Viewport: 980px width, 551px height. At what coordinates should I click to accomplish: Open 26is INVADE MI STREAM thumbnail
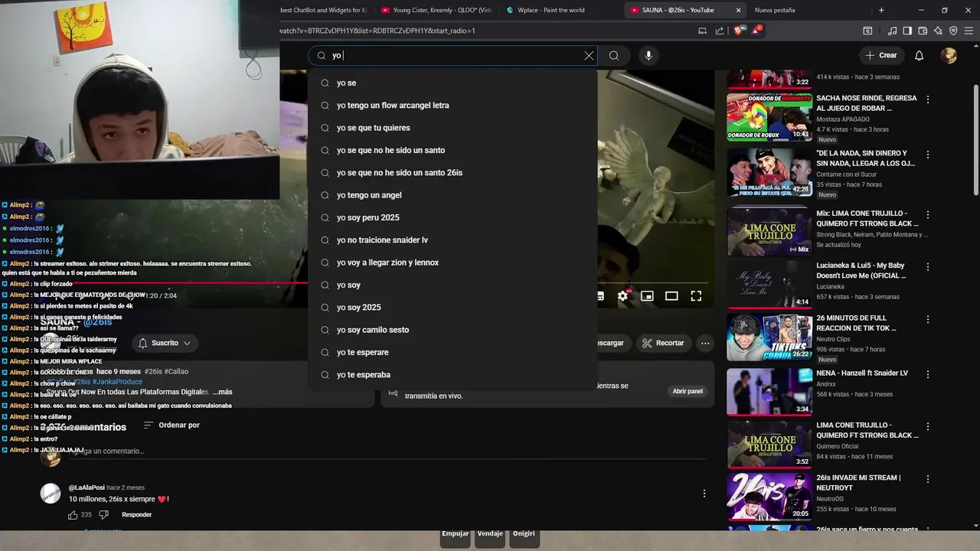coord(769,497)
